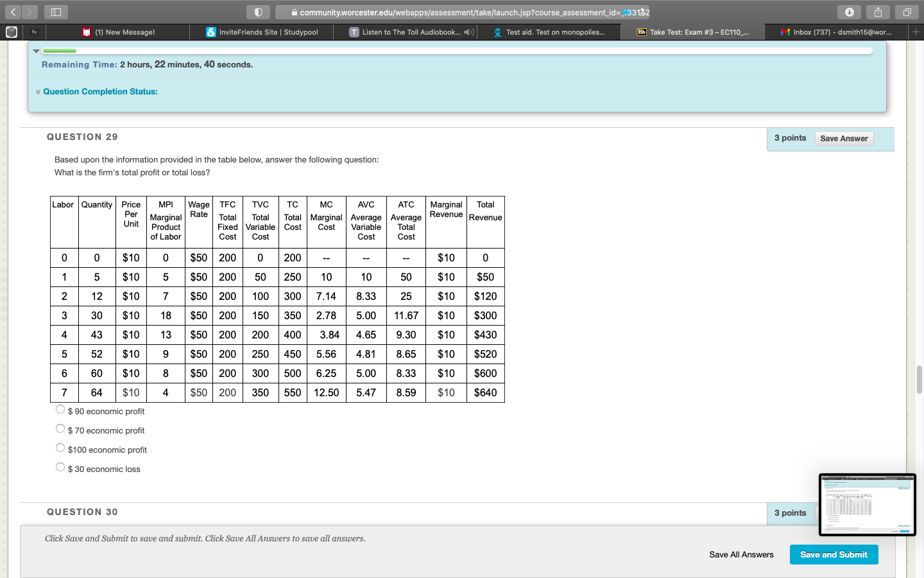
Task: Open the Safari downloads list
Action: (x=849, y=12)
